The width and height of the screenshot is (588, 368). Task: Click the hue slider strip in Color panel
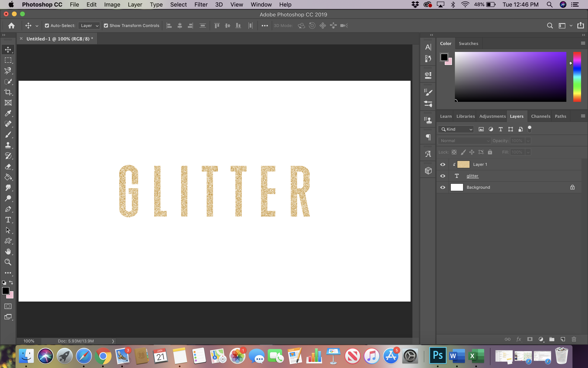pos(577,77)
